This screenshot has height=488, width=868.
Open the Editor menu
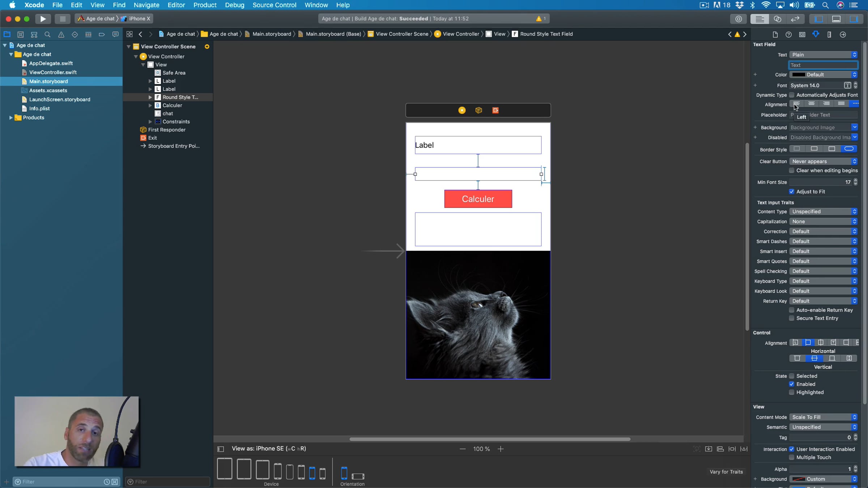[x=176, y=5]
